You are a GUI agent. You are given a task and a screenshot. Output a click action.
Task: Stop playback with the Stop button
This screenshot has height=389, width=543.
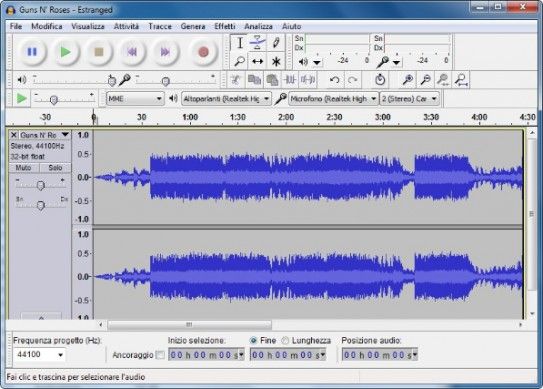99,52
